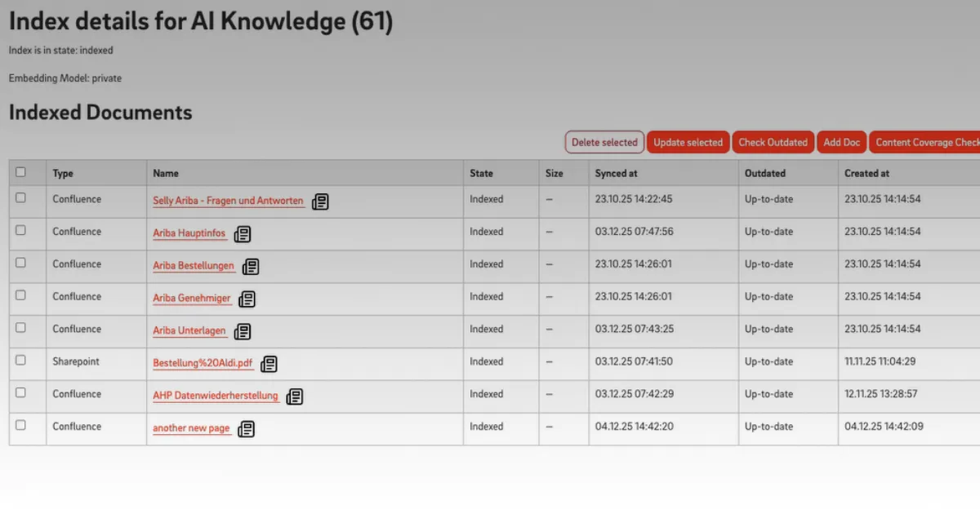Open the AHP Datenwiederherstellung link

coord(216,396)
